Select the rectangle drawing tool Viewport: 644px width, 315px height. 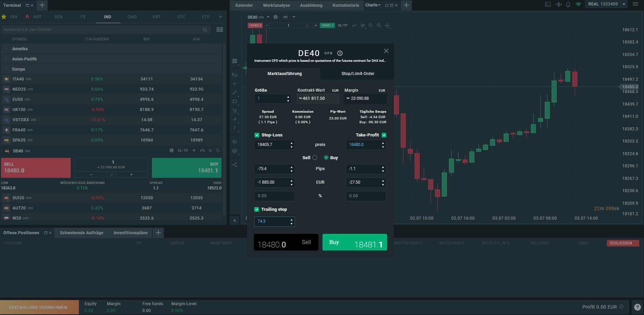point(234,101)
